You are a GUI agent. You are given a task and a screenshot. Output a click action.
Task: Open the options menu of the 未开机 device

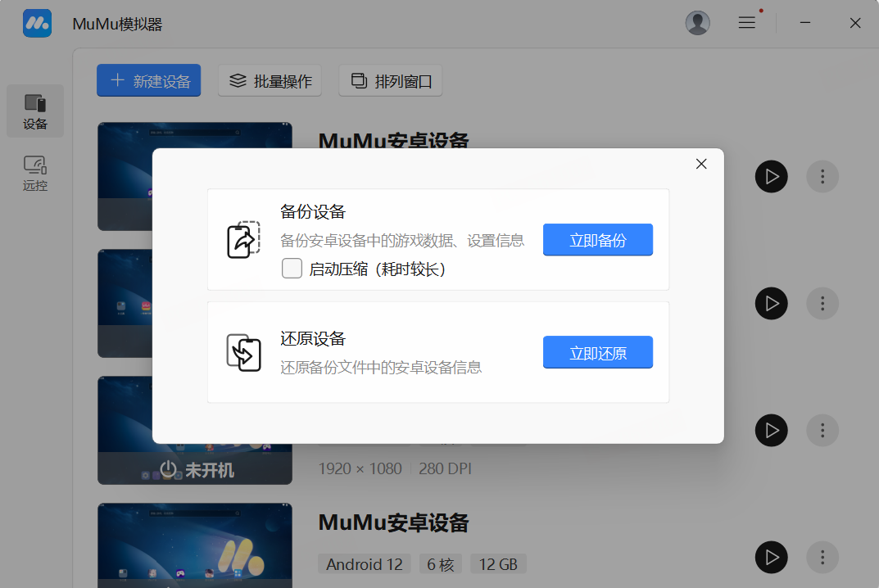(822, 430)
